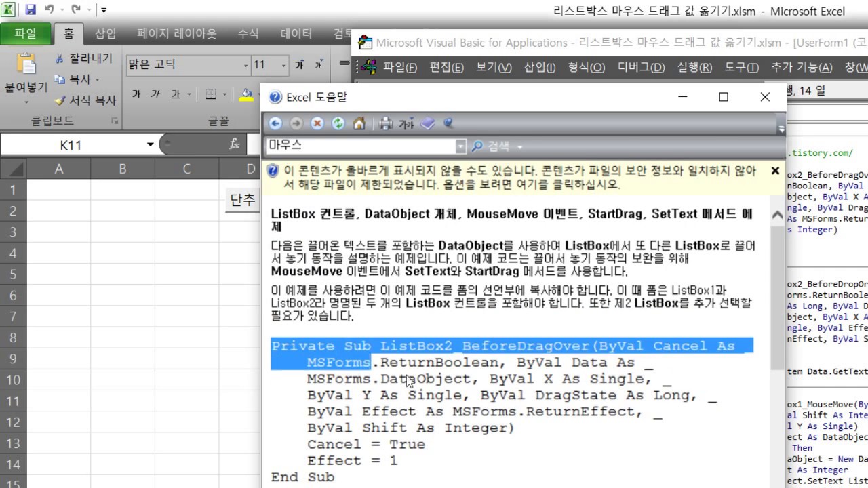Image resolution: width=868 pixels, height=488 pixels.
Task: Toggle Underline formatting in font group
Action: pos(175,94)
